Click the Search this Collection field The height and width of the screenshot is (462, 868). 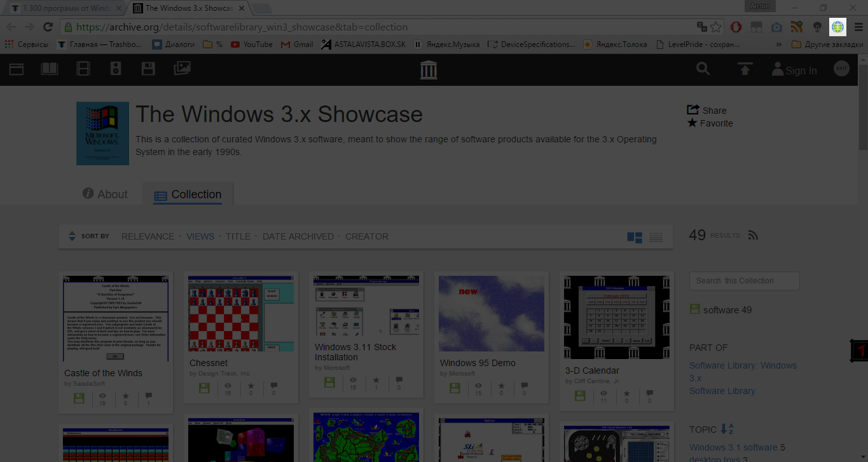point(744,280)
